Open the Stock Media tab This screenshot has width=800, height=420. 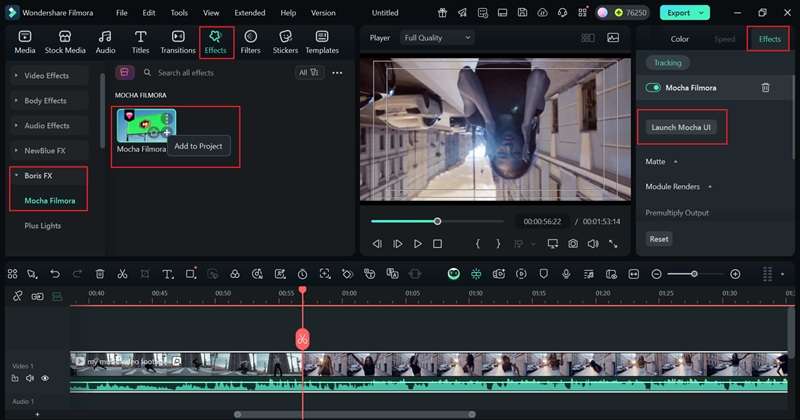[65, 42]
